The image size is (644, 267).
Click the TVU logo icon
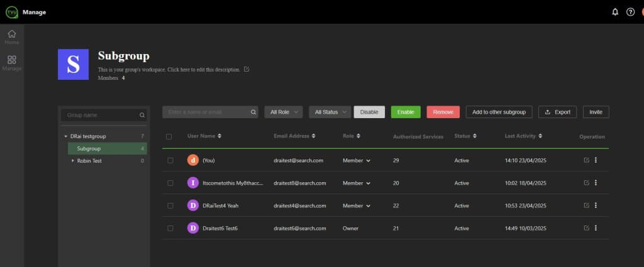(11, 12)
